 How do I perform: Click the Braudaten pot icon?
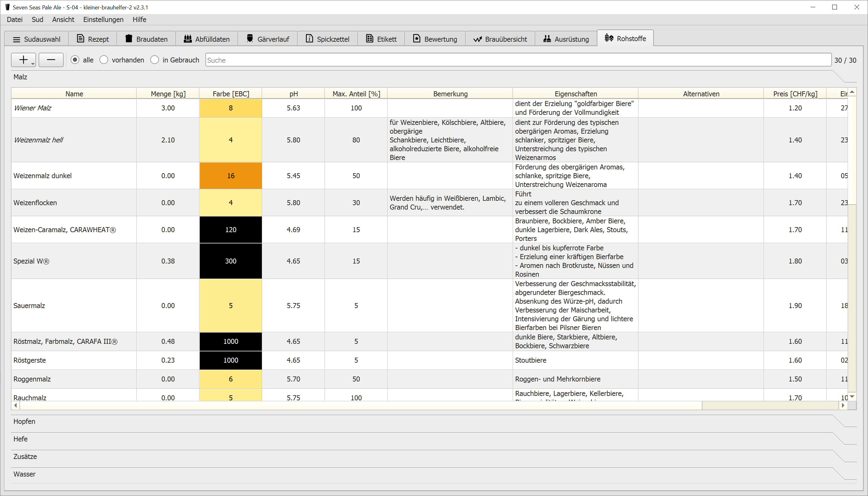coord(129,39)
